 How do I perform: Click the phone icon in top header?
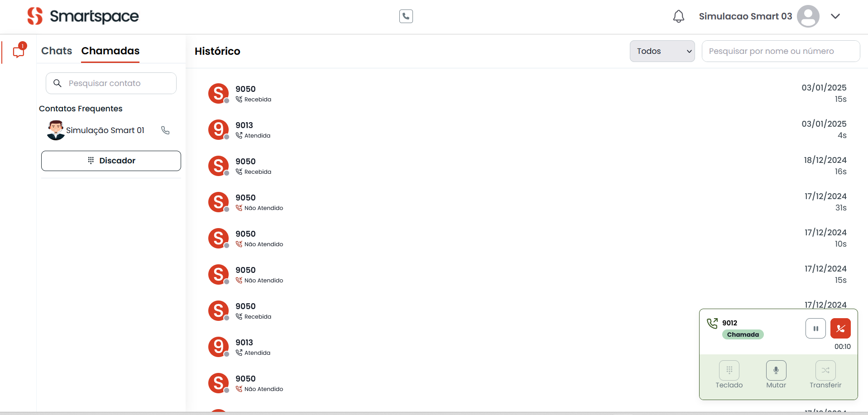point(406,16)
